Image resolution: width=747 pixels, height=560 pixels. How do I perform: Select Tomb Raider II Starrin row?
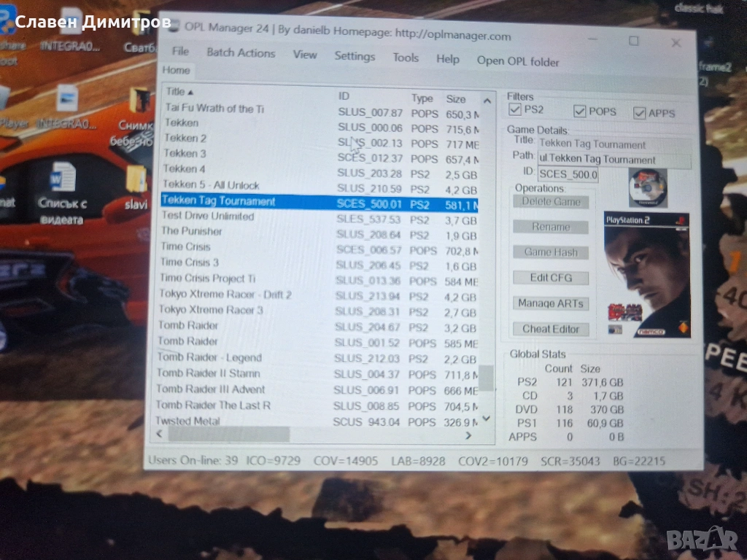point(317,374)
